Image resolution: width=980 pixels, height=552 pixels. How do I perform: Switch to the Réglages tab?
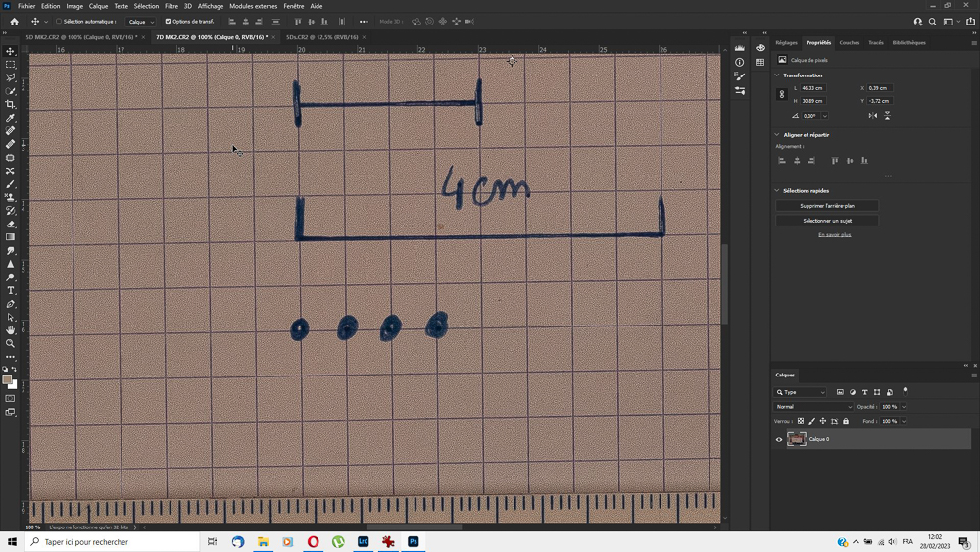(x=786, y=42)
